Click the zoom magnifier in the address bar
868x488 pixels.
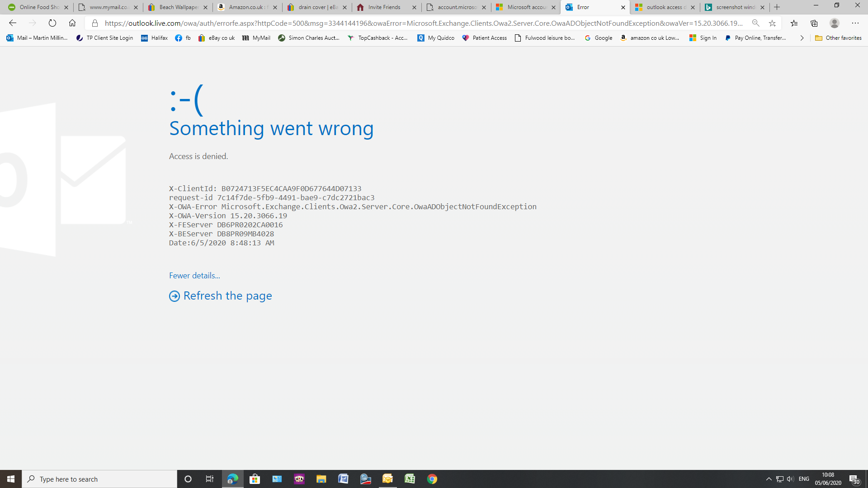[756, 23]
